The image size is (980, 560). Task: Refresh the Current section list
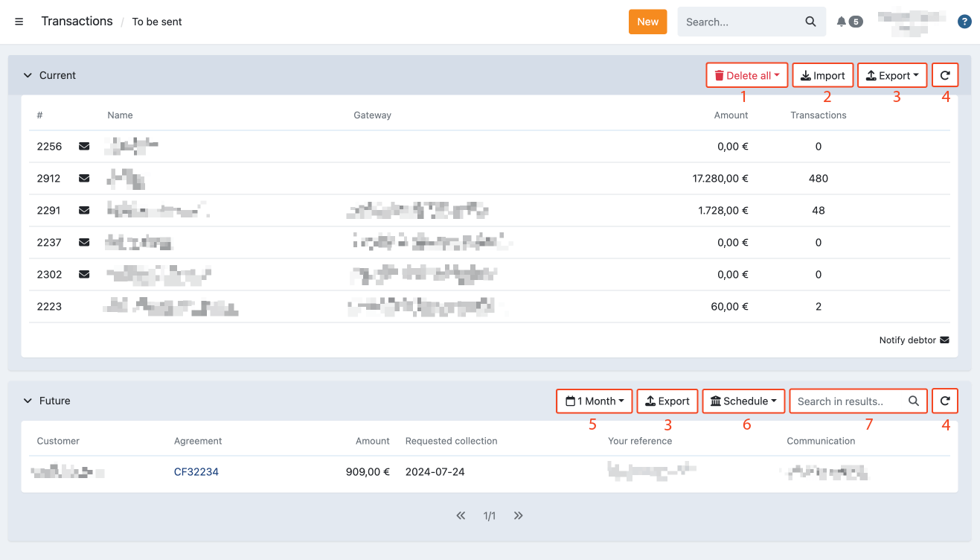point(945,75)
